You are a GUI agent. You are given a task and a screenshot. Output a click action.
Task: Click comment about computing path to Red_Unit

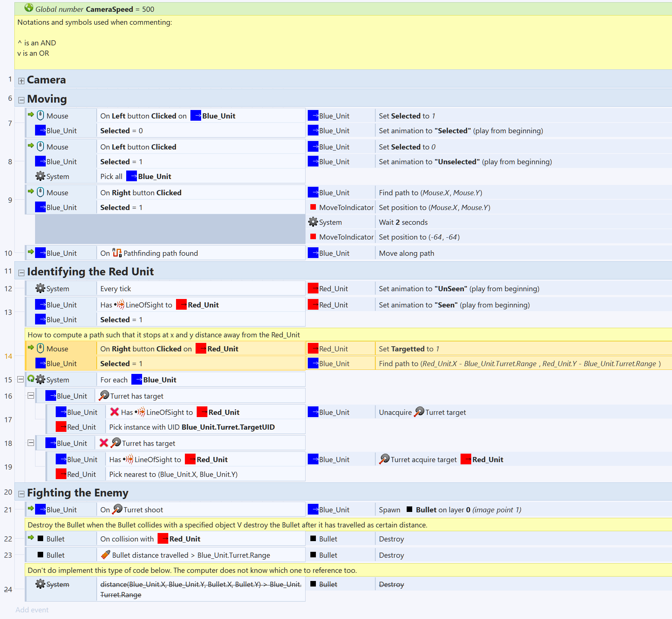pos(348,335)
